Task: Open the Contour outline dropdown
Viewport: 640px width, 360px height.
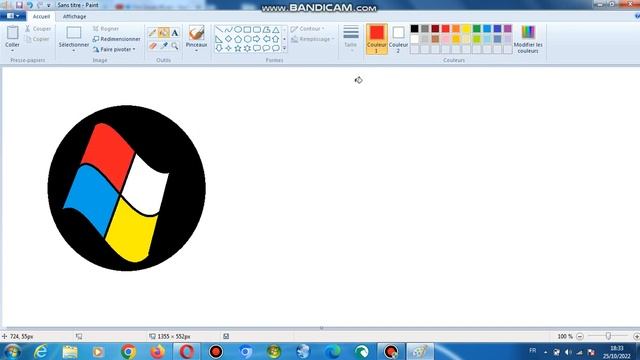Action: 308,29
